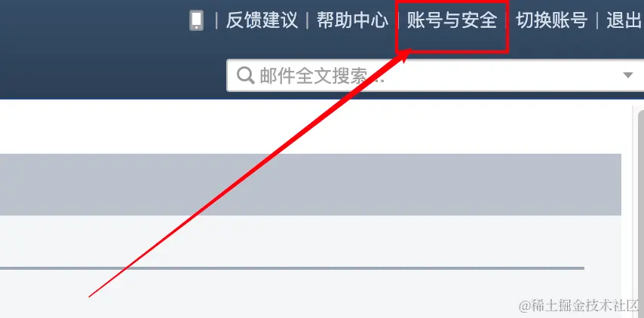The width and height of the screenshot is (644, 318).
Task: Click the mobile phone icon in header
Action: tap(196, 20)
